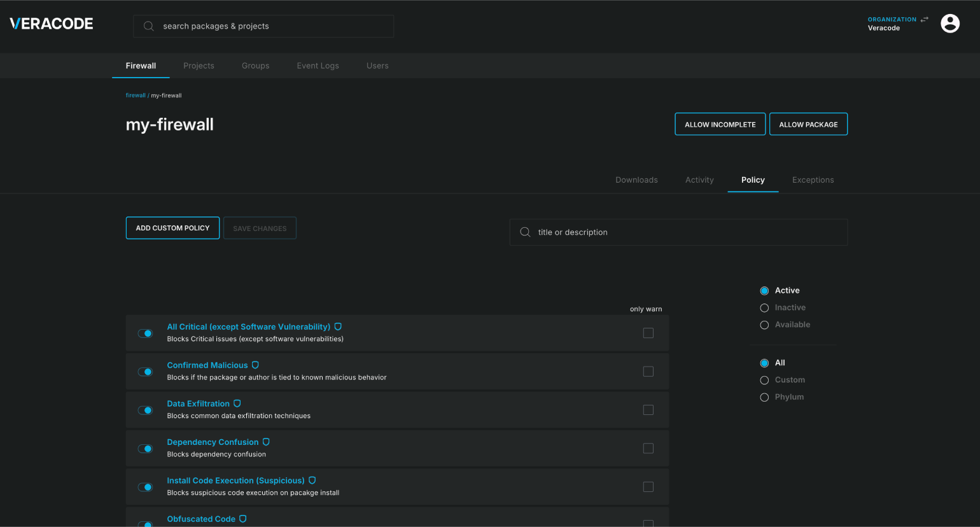Click shield icon next to All Critical policy
Image resolution: width=980 pixels, height=527 pixels.
click(x=338, y=327)
